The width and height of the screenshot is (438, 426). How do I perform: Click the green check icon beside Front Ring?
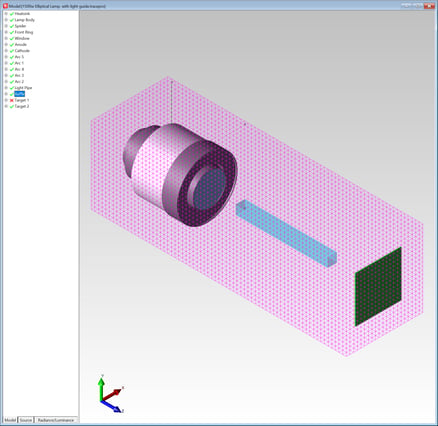tap(12, 32)
